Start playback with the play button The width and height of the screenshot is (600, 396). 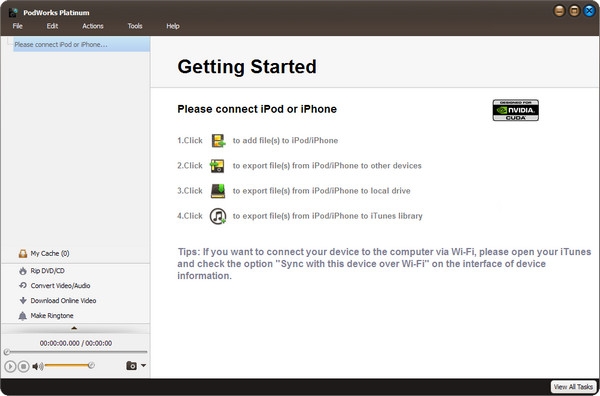(10, 366)
